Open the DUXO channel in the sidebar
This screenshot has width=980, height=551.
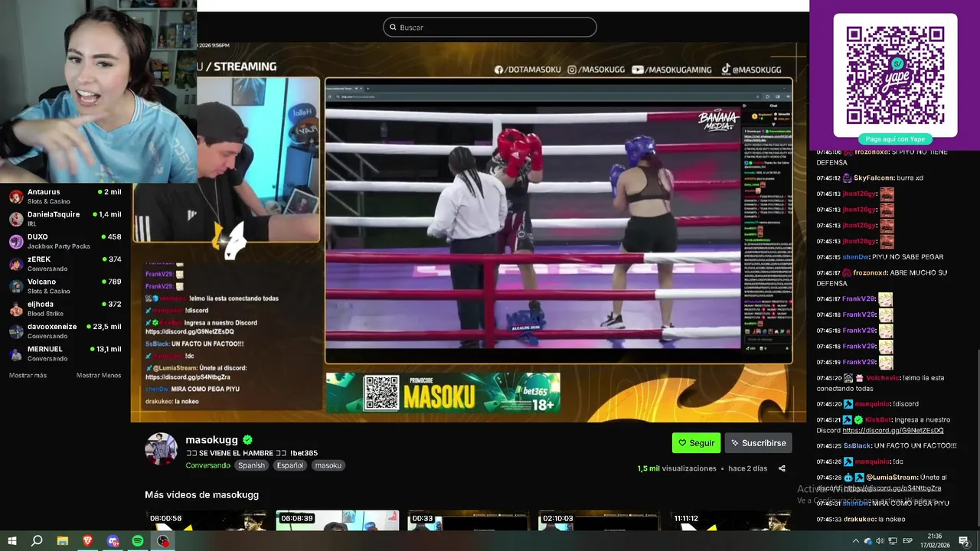(65, 241)
